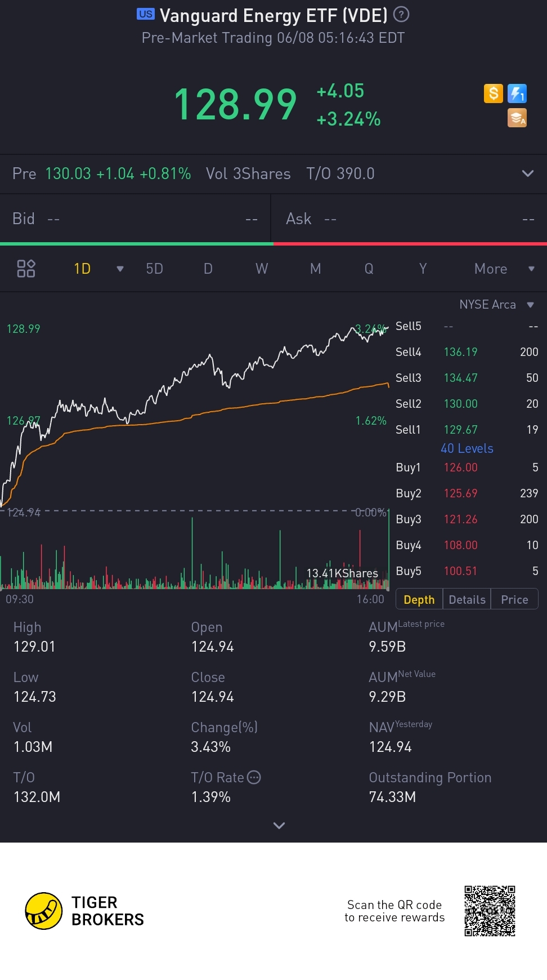The width and height of the screenshot is (547, 980).
Task: Select the Price tab
Action: [514, 599]
